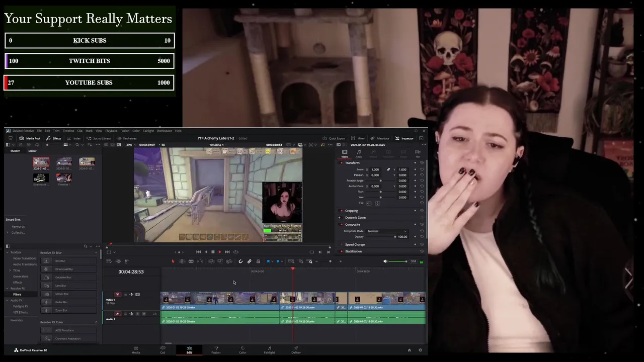644x362 pixels.
Task: Flip the clip horizontally
Action: (369, 203)
